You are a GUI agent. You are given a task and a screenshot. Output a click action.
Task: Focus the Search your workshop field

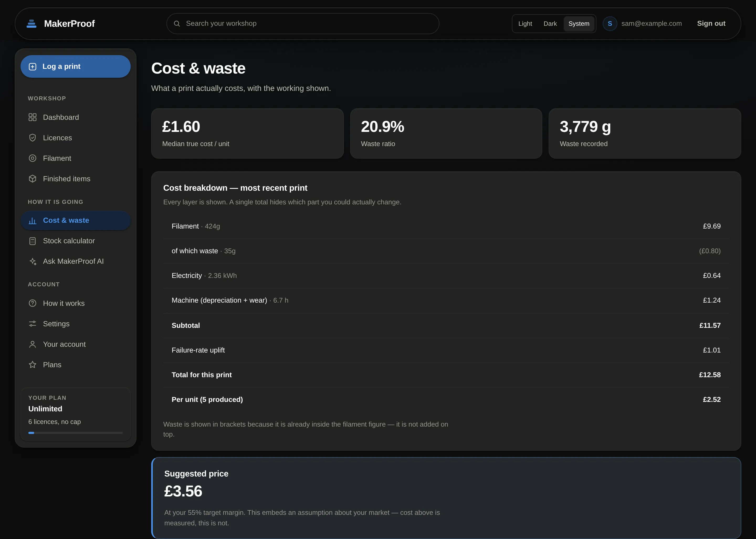tap(303, 24)
